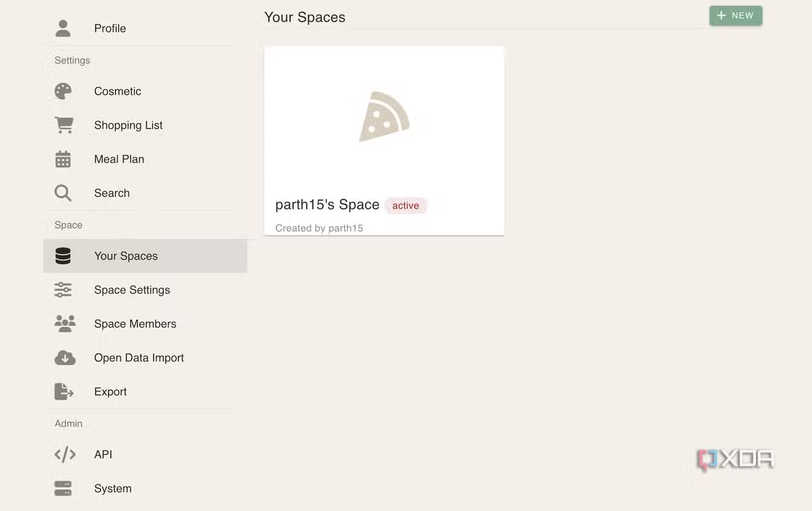Click the Space Settings sliders icon
This screenshot has width=812, height=511.
(63, 290)
